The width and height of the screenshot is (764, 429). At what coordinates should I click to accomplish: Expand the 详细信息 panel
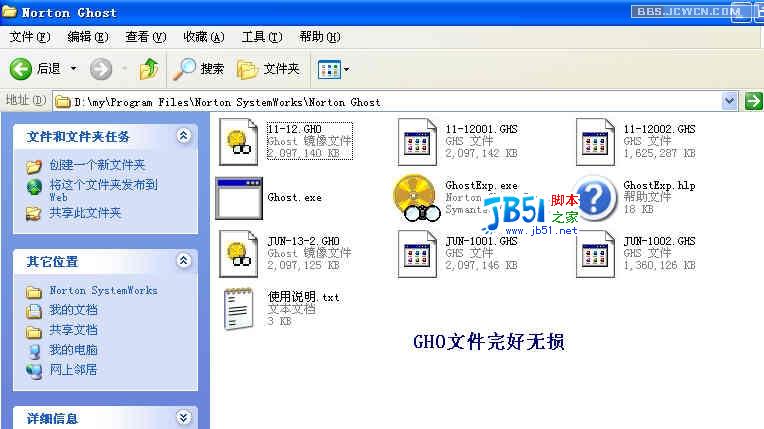(x=183, y=418)
